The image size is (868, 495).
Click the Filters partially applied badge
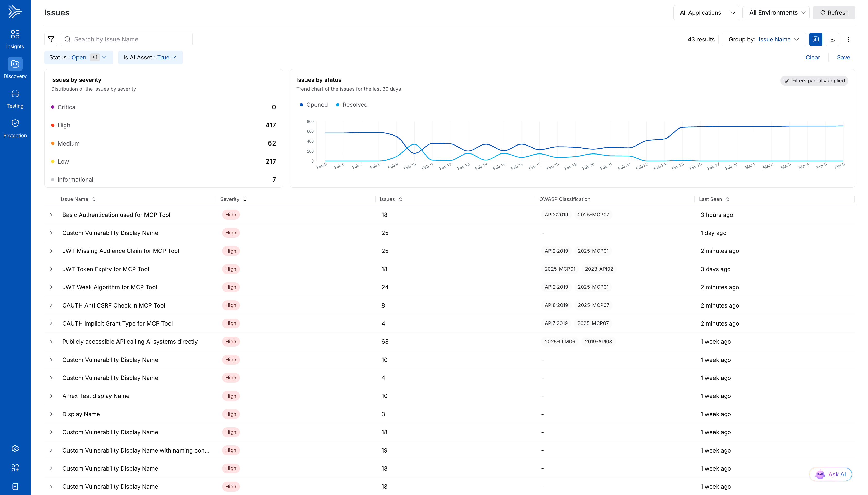(x=814, y=81)
